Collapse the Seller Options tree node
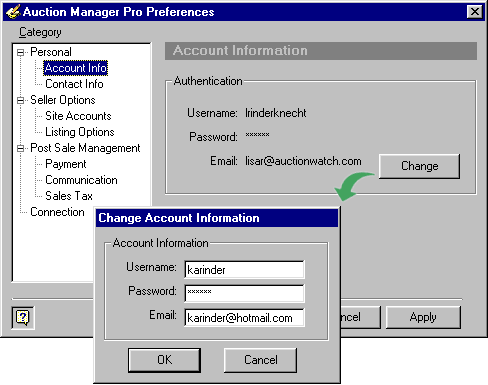The height and width of the screenshot is (385, 488). (x=21, y=100)
